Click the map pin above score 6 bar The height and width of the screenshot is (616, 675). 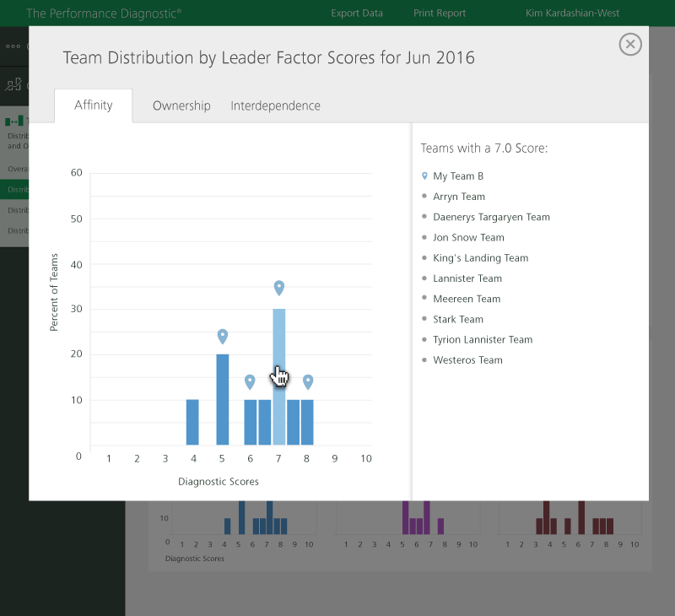point(250,381)
